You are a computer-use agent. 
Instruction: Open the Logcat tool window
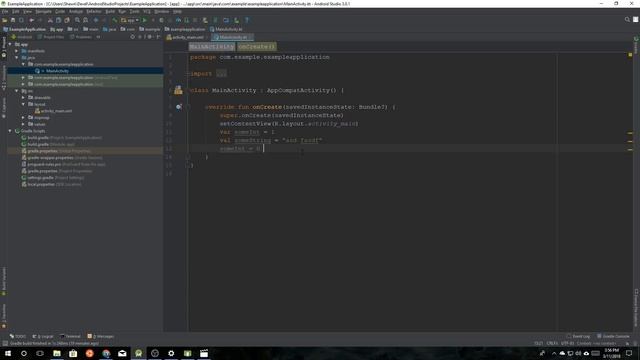pos(43,336)
